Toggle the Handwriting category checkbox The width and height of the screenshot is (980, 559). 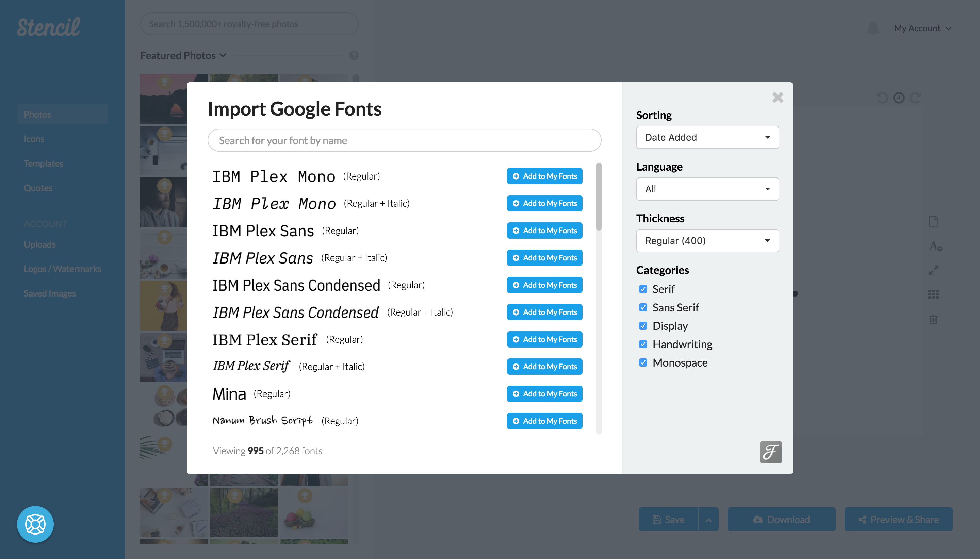643,344
